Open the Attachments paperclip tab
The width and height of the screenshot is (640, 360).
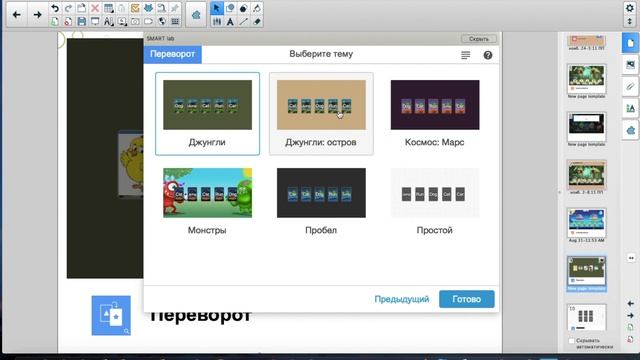pyautogui.click(x=630, y=87)
